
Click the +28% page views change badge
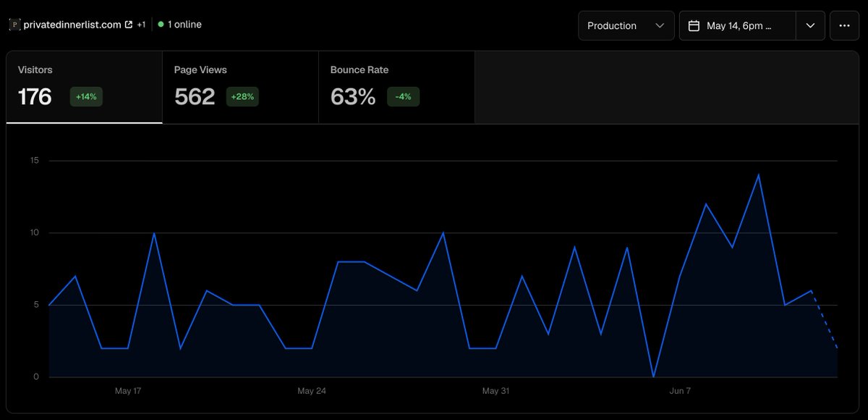pos(242,96)
